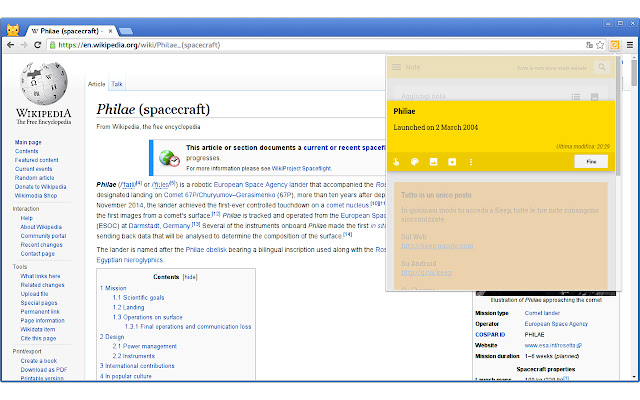The width and height of the screenshot is (640, 400).
Task: Select the Article tab
Action: (x=97, y=84)
